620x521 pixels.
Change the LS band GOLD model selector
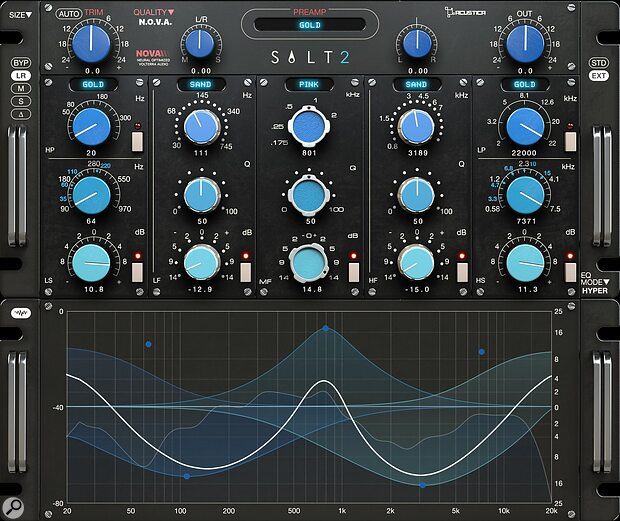[93, 84]
